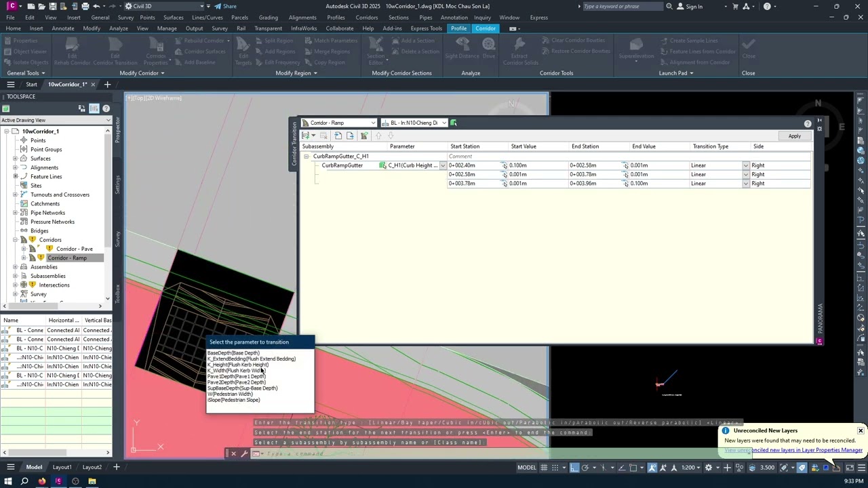Expand the Surfaces tree node
This screenshot has height=488, width=868.
click(x=15, y=159)
